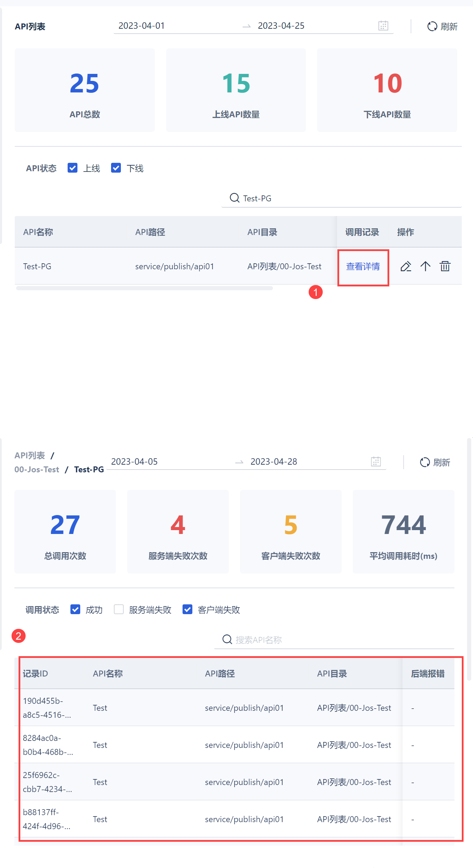Screen dimensions: 473x868
Task: Click the 调用记录 column header
Action: click(362, 232)
